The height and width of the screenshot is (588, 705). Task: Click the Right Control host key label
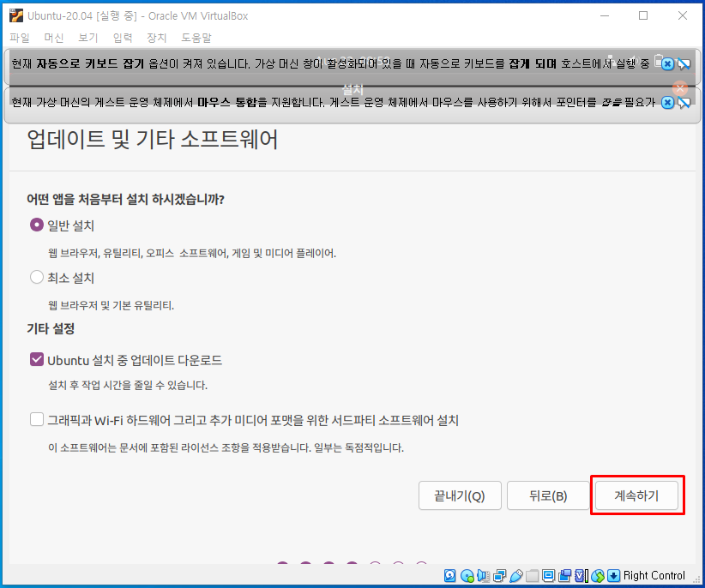[654, 575]
